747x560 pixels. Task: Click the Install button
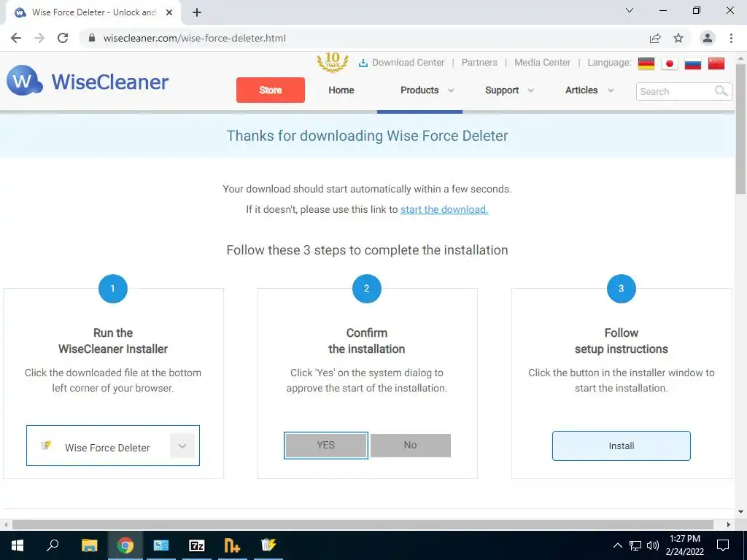[622, 446]
